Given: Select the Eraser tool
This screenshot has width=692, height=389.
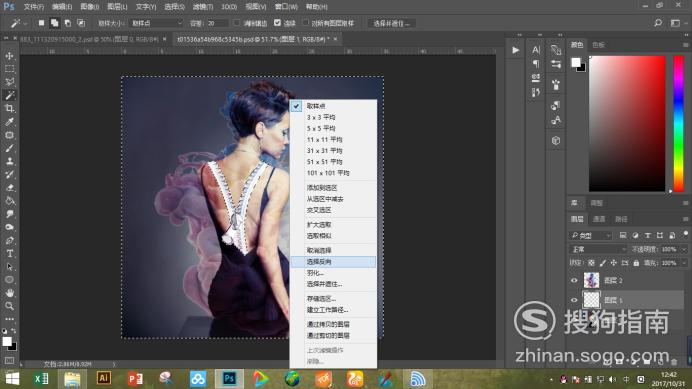Looking at the screenshot, I should point(9,188).
